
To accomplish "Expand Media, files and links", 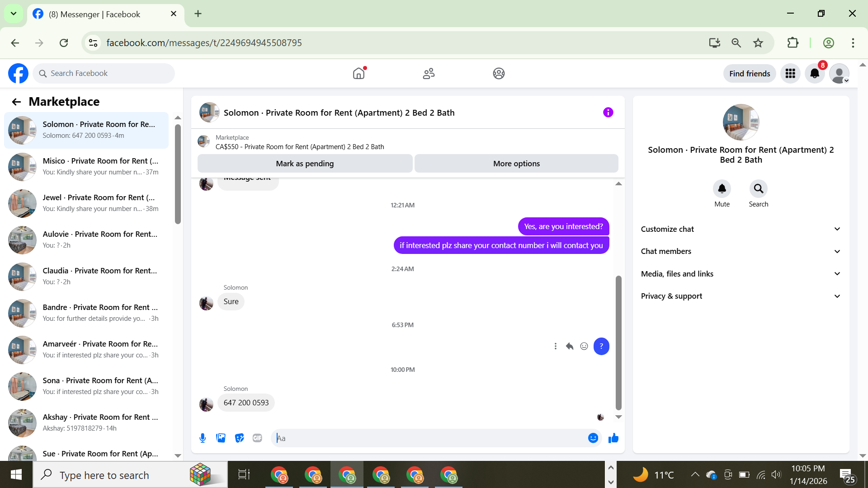I will (x=741, y=274).
